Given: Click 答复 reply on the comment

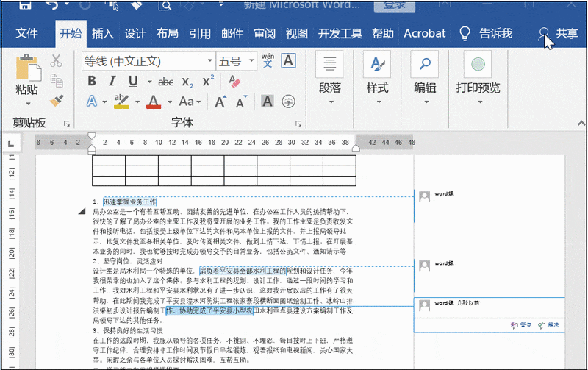Looking at the screenshot, I should (x=520, y=325).
